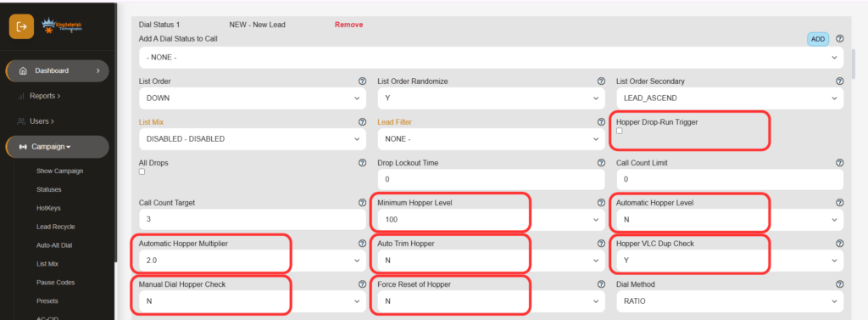The height and width of the screenshot is (320, 868).
Task: Collapse the Campaign sidebar menu
Action: (x=58, y=147)
